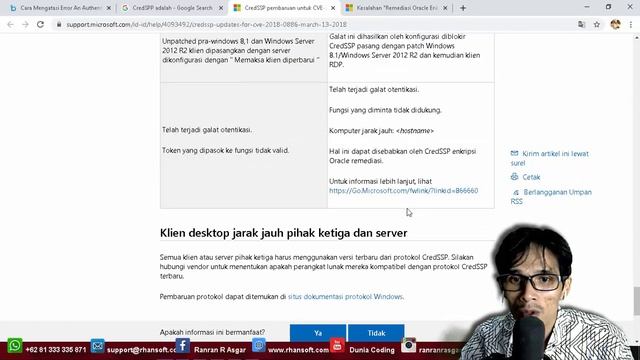Click the WhatsApp icon in banner
This screenshot has height=360, width=640.
[15, 346]
